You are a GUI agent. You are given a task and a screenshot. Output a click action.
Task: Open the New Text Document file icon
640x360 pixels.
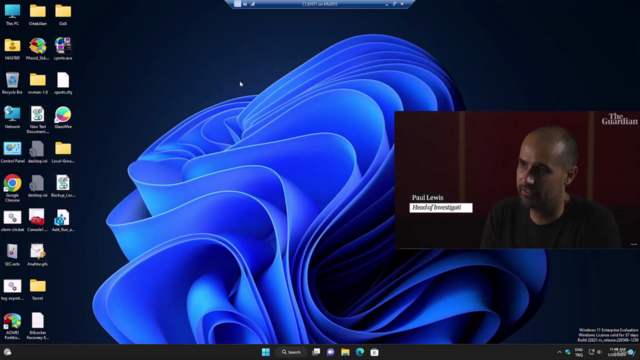pos(38,119)
